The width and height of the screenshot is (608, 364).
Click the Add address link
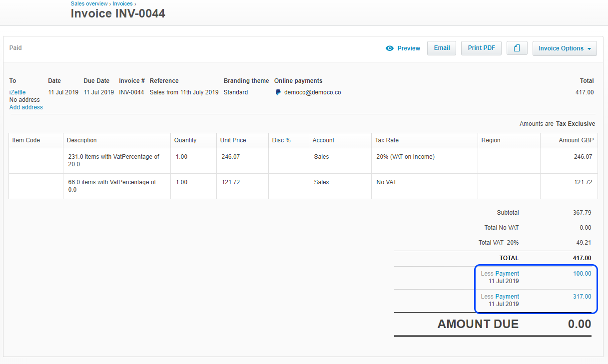(26, 107)
